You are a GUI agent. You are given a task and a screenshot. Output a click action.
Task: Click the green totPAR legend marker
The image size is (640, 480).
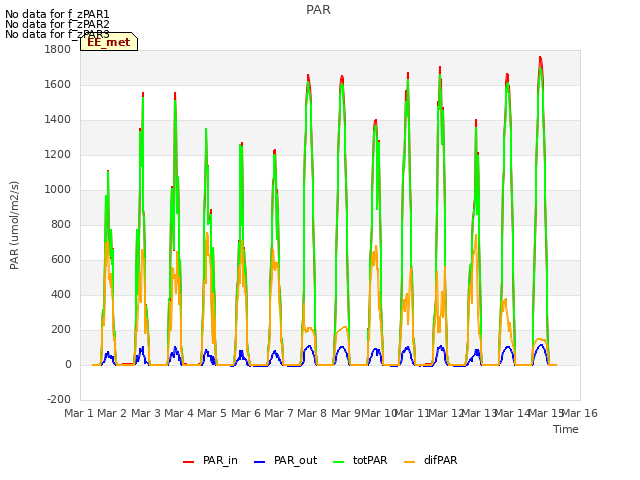(339, 462)
